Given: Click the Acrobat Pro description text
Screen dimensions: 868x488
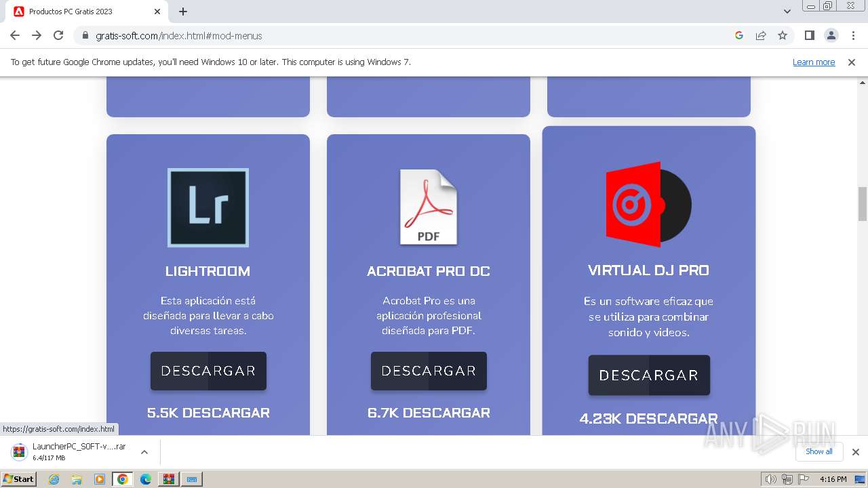Looking at the screenshot, I should [429, 316].
